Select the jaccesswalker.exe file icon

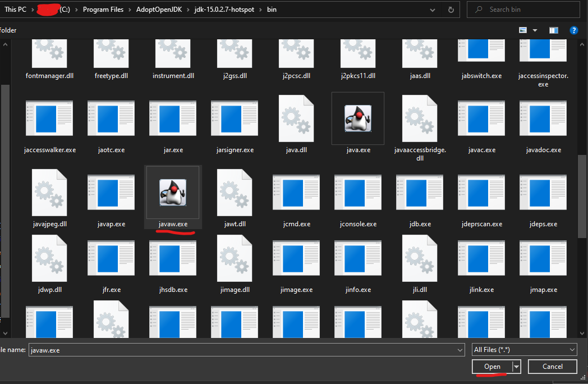[x=49, y=118]
